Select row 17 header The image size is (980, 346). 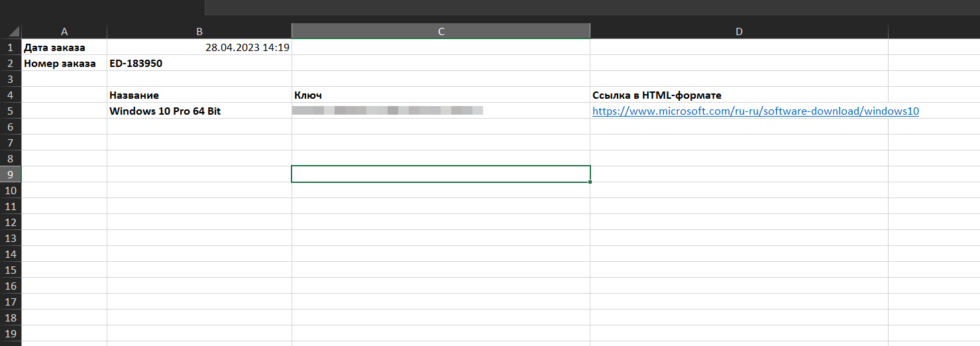[11, 302]
